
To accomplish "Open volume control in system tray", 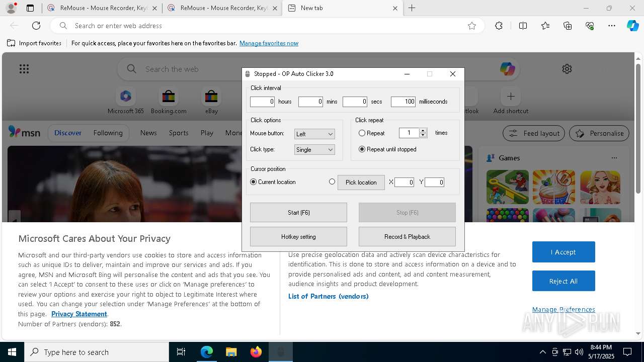I will coord(579,352).
